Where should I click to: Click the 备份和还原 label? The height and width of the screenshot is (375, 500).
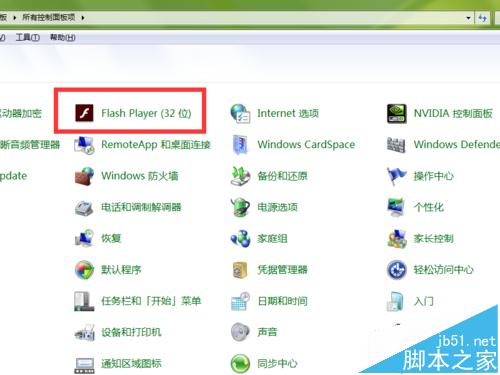(282, 176)
